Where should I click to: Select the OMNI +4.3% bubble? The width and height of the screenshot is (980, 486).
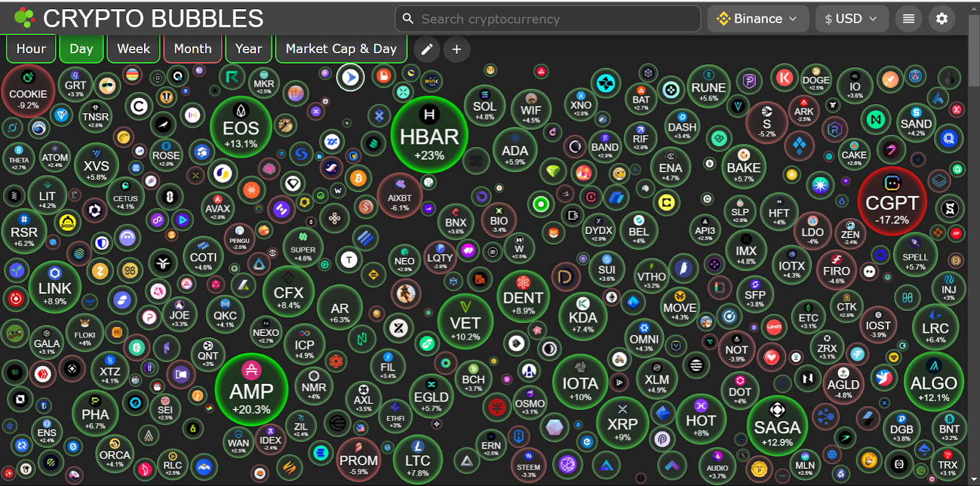pos(644,337)
